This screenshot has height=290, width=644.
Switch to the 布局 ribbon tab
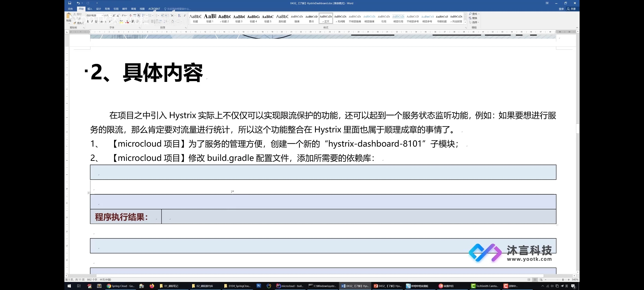tap(107, 9)
